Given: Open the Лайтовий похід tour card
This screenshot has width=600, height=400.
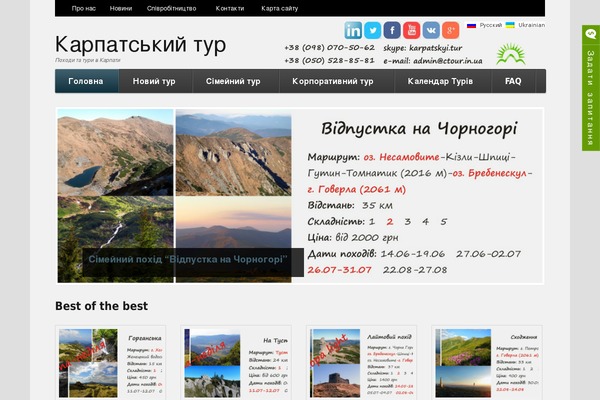Looking at the screenshot, I should [x=362, y=363].
